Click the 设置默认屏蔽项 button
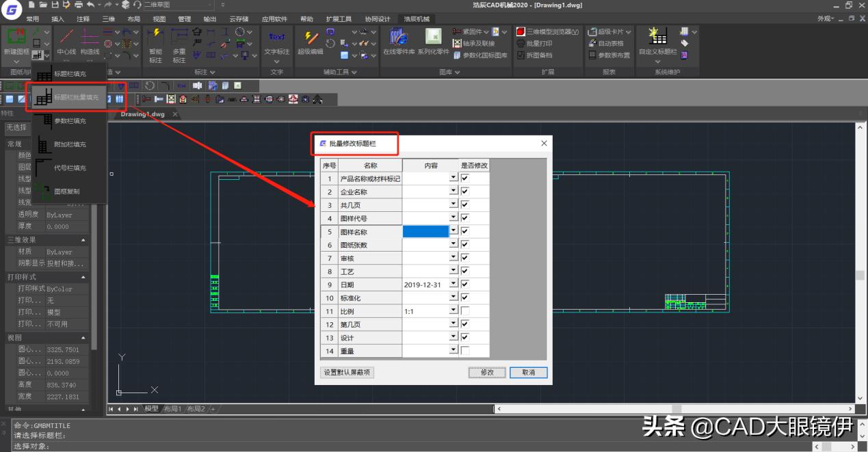Screen dimensions: 868x452 point(347,373)
